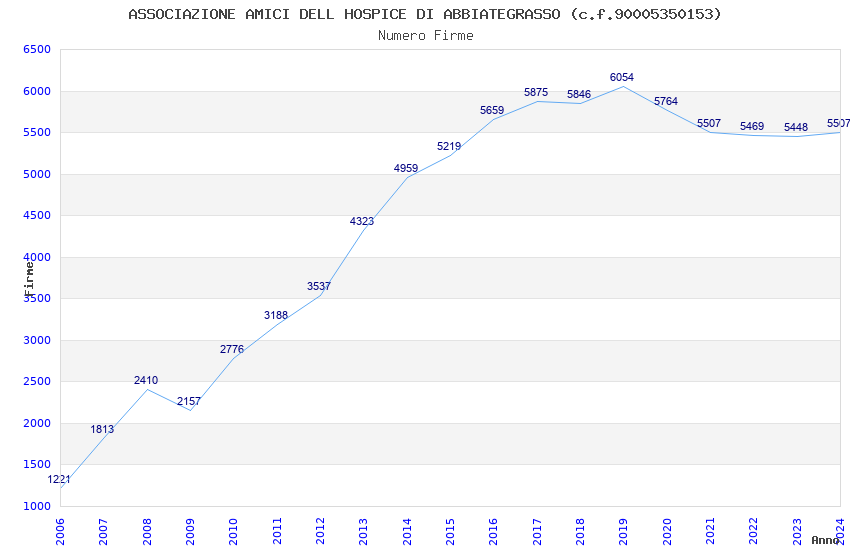Select the 3188 data label

coord(276,315)
